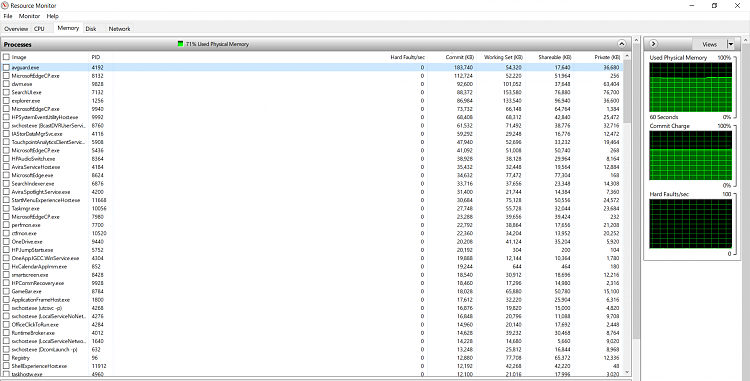Check the dwm.exe process checkbox
This screenshot has height=381, width=750.
[6, 84]
